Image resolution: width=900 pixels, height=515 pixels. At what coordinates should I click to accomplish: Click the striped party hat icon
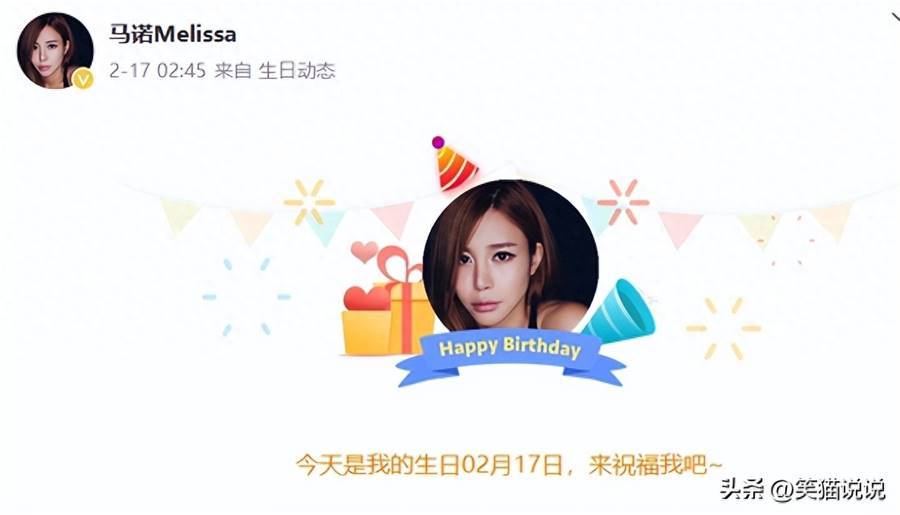click(x=453, y=164)
